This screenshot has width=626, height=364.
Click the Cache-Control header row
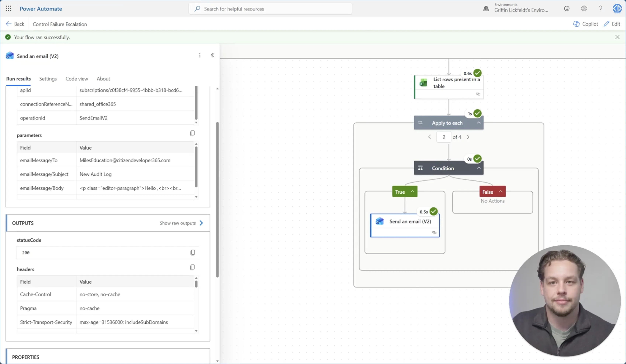[106, 294]
